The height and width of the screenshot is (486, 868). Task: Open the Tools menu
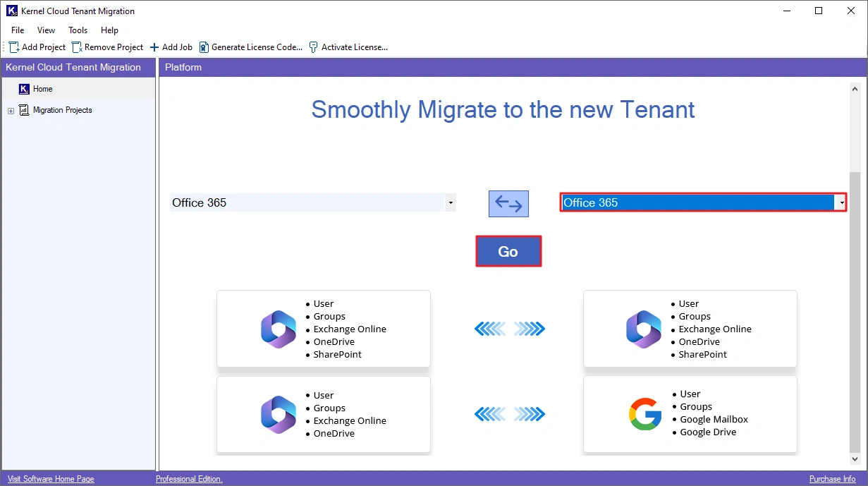(x=78, y=30)
